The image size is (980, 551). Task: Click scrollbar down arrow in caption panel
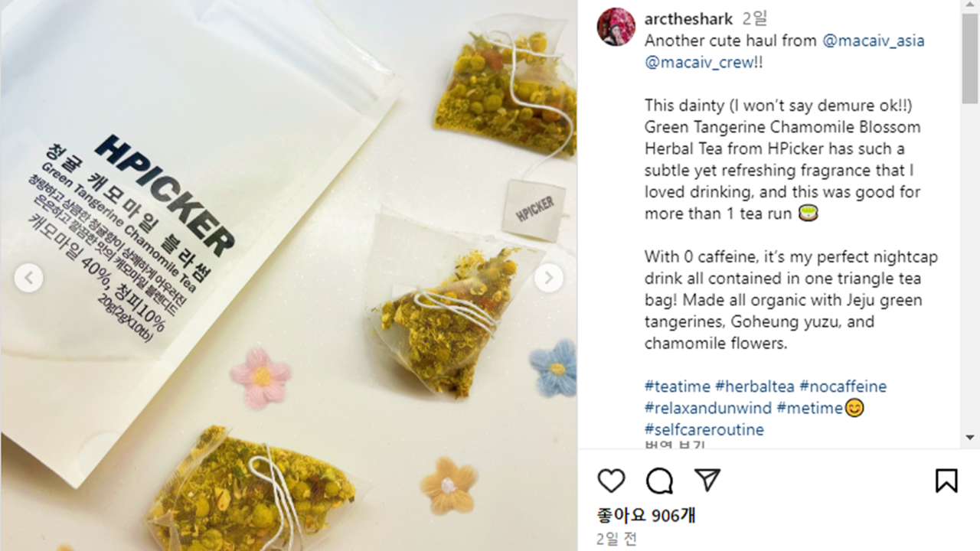(x=970, y=438)
